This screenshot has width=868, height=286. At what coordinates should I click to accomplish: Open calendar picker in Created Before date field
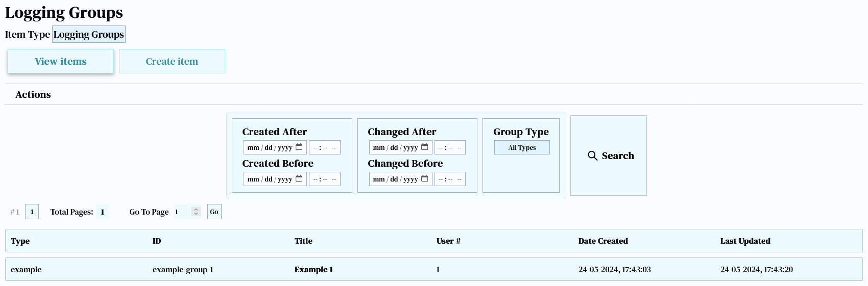tap(299, 179)
